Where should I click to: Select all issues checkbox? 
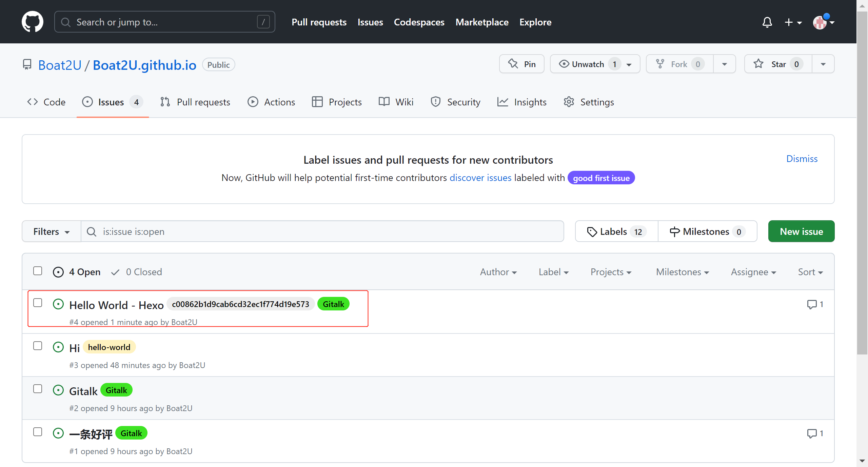[38, 271]
